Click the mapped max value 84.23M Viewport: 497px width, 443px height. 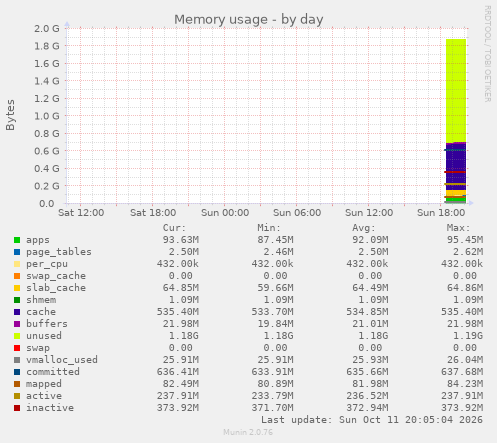click(x=465, y=384)
